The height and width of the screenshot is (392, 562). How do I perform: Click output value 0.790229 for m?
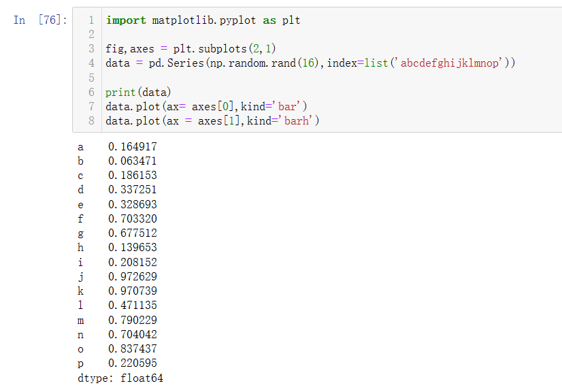click(133, 320)
